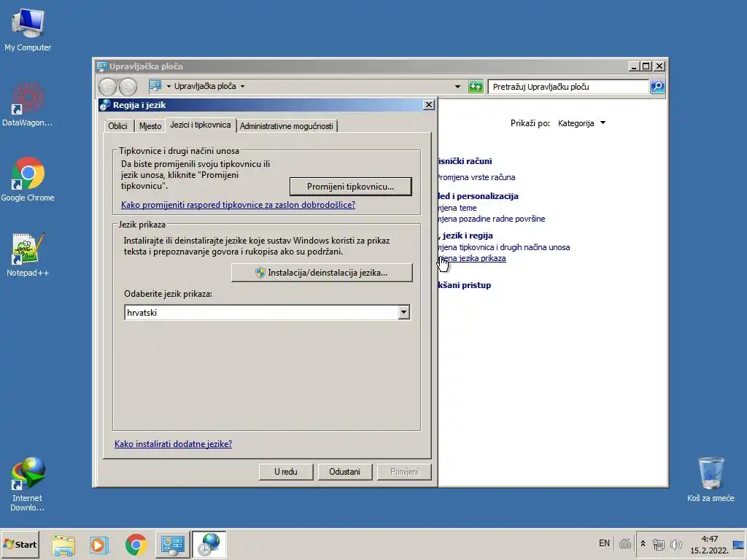Open media player taskbar icon
747x560 pixels.
(99, 545)
